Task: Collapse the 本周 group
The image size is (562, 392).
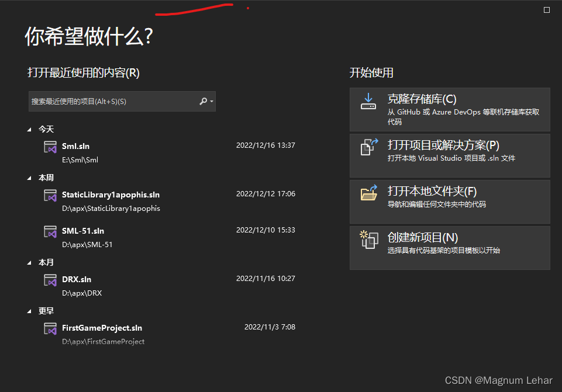Action: (29, 178)
